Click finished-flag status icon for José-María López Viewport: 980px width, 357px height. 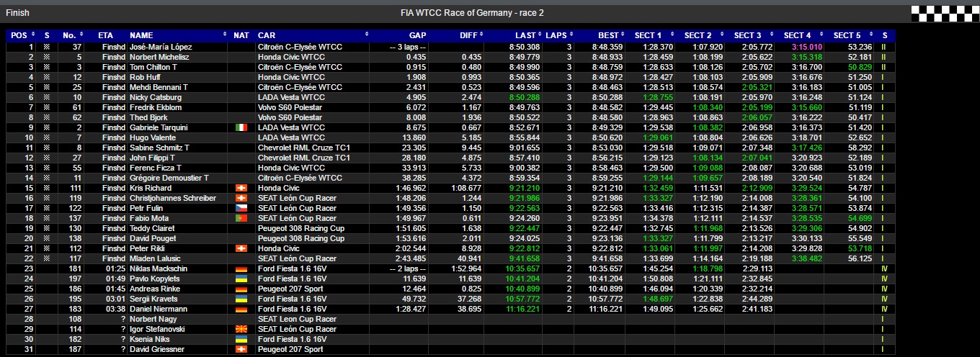[47, 47]
